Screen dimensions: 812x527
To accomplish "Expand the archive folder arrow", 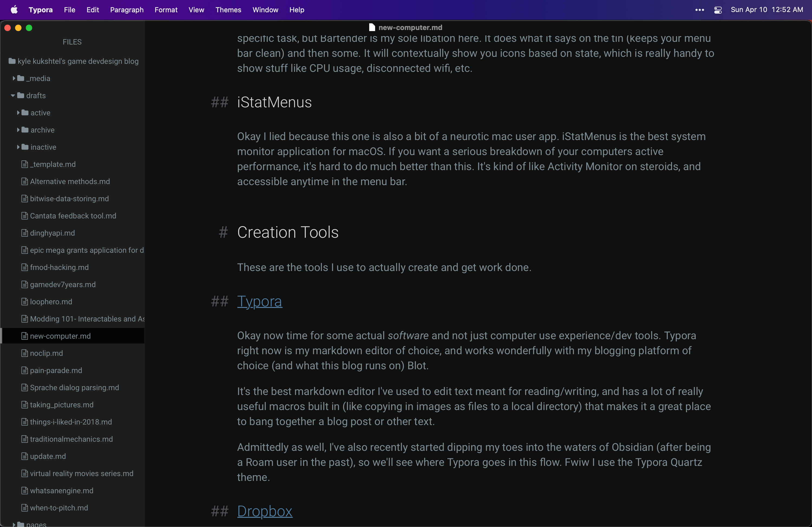I will (18, 130).
